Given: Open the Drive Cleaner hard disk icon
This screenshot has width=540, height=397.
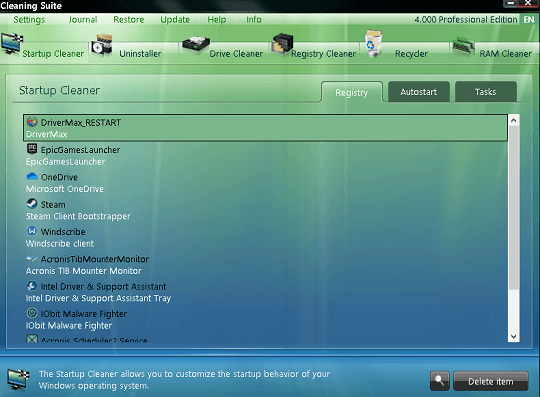Looking at the screenshot, I should click(196, 45).
